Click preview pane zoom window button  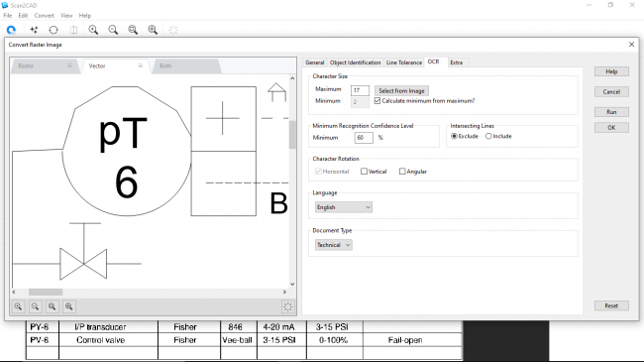52,306
